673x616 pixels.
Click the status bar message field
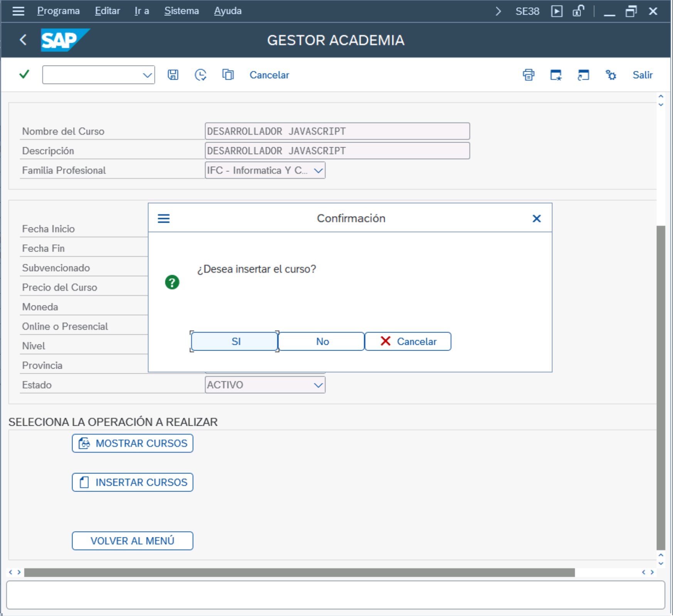[x=335, y=595]
